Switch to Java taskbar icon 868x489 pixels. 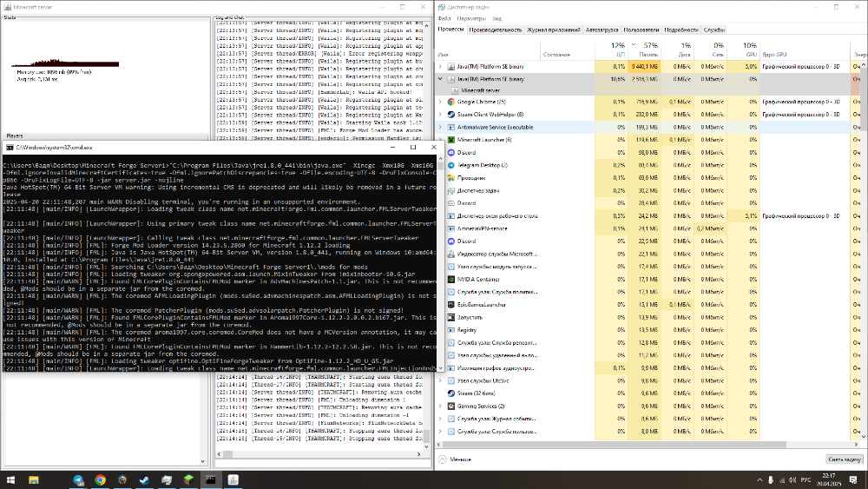click(233, 480)
